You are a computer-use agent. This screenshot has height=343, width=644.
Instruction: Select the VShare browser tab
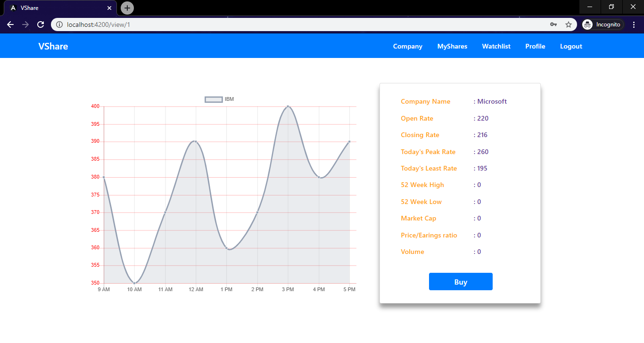coord(60,8)
